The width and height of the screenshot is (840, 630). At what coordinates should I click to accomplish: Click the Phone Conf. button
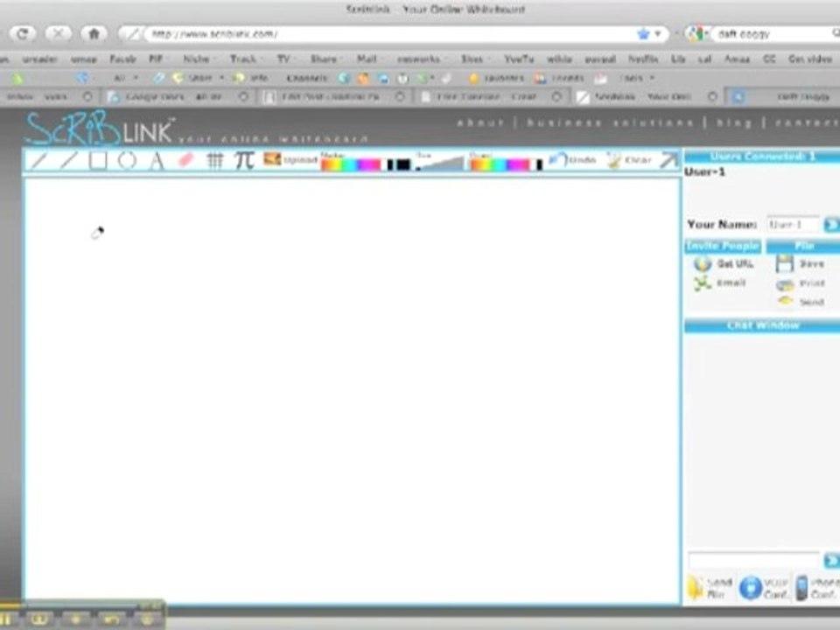click(x=817, y=588)
